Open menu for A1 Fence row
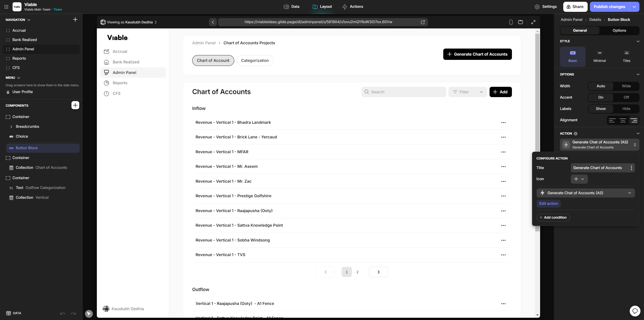The width and height of the screenshot is (644, 320). tap(503, 304)
